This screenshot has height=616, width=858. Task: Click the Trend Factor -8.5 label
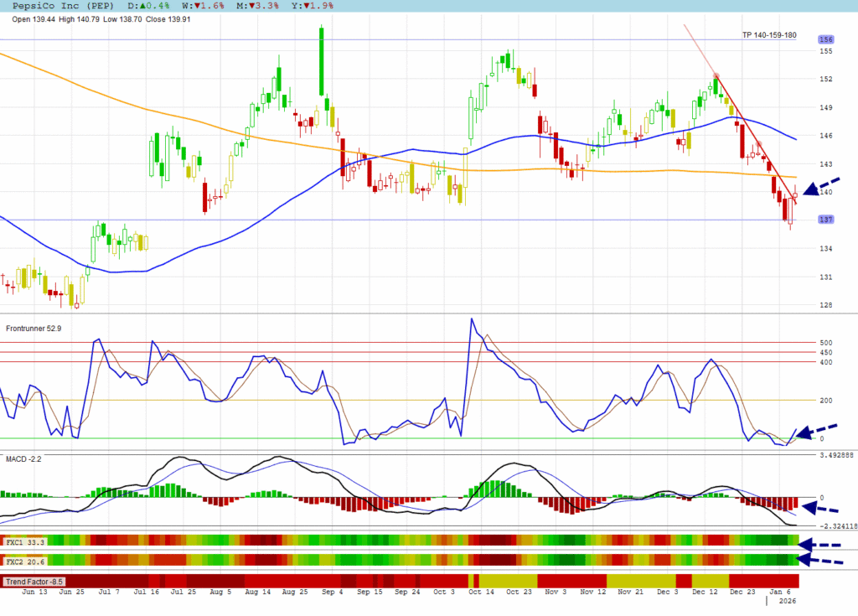pyautogui.click(x=34, y=581)
